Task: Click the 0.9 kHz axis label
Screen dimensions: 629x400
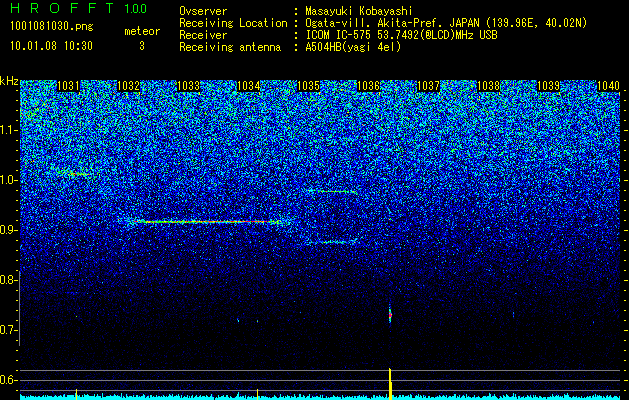Action: coord(8,230)
